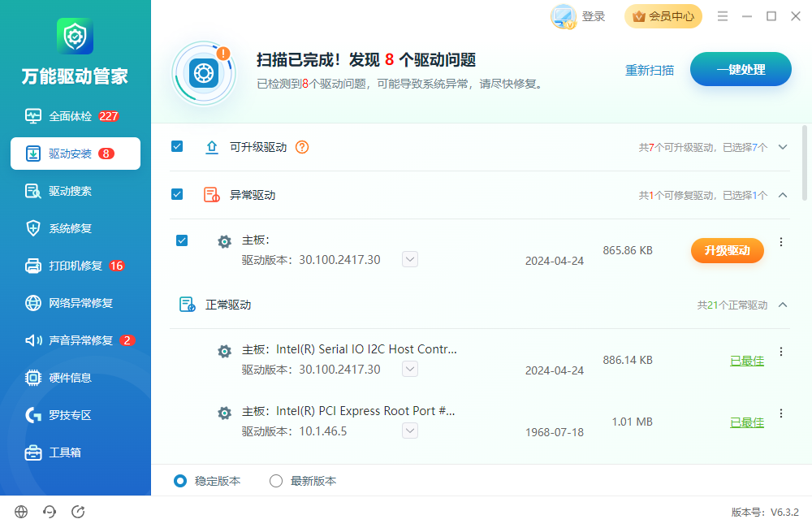This screenshot has width=812, height=528.
Task: Click 登录 to log in
Action: point(594,16)
